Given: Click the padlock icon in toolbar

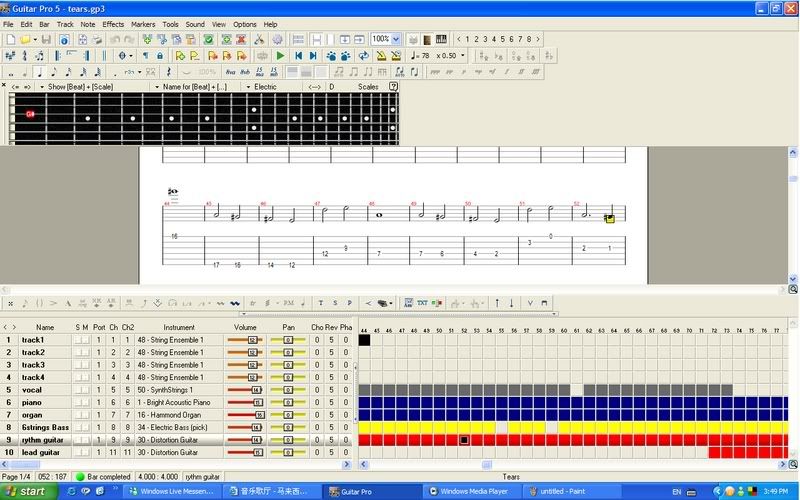Looking at the screenshot, I should [x=161, y=56].
